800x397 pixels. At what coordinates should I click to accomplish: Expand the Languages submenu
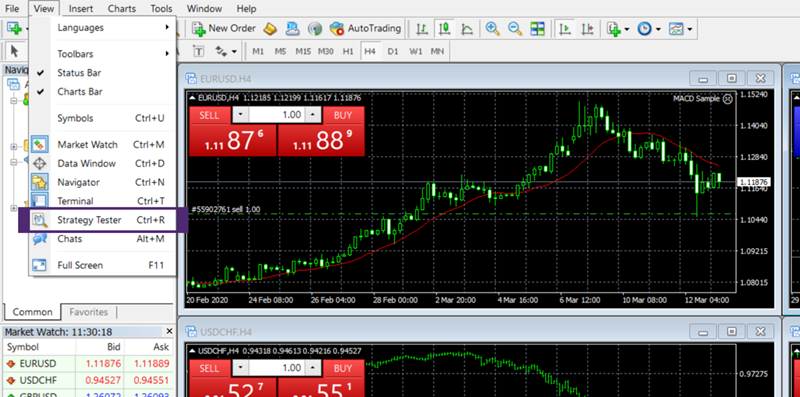click(166, 27)
